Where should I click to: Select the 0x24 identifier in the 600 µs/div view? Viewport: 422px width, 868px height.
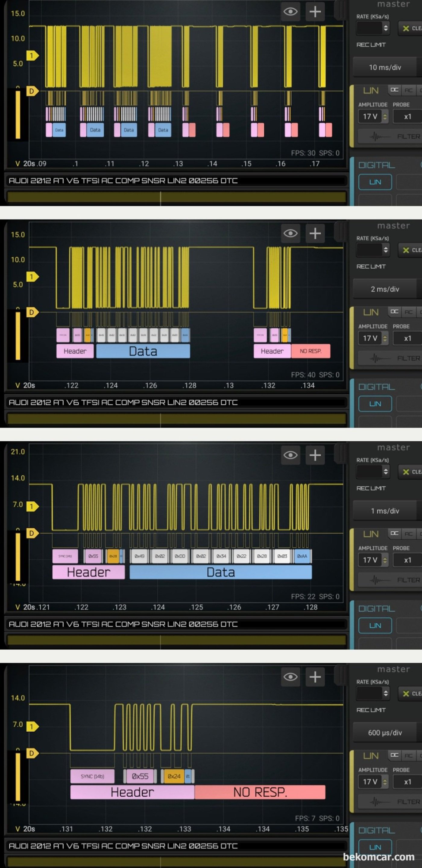click(x=174, y=776)
